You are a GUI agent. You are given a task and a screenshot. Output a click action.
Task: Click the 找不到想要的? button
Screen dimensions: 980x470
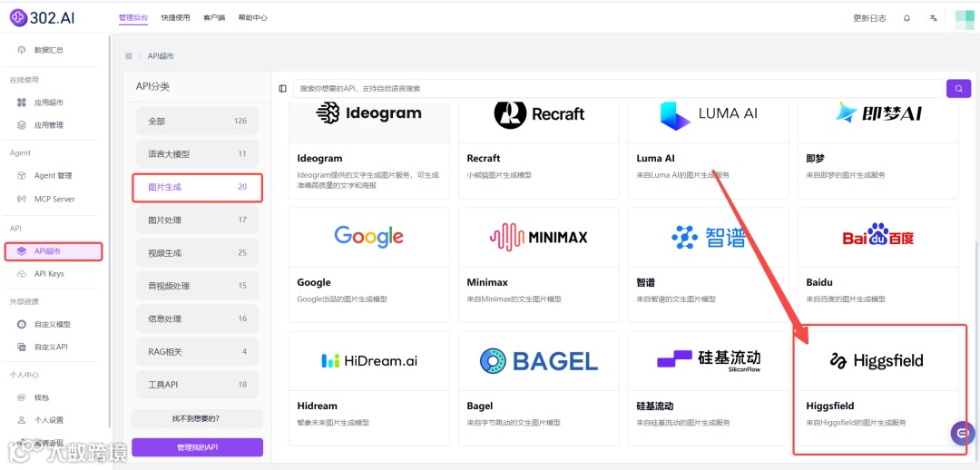pos(198,418)
